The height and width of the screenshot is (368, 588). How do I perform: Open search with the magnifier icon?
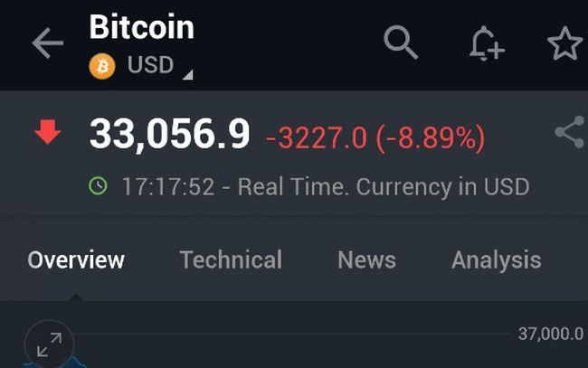click(x=401, y=43)
